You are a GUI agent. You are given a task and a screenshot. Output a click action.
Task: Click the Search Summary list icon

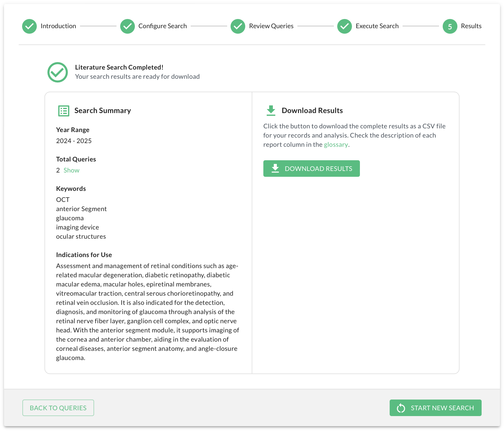click(64, 111)
